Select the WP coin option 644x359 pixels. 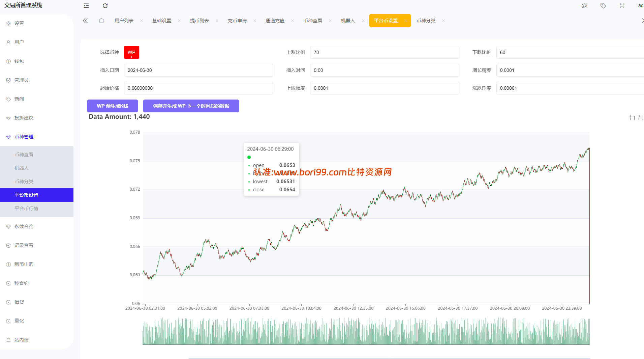click(x=131, y=52)
